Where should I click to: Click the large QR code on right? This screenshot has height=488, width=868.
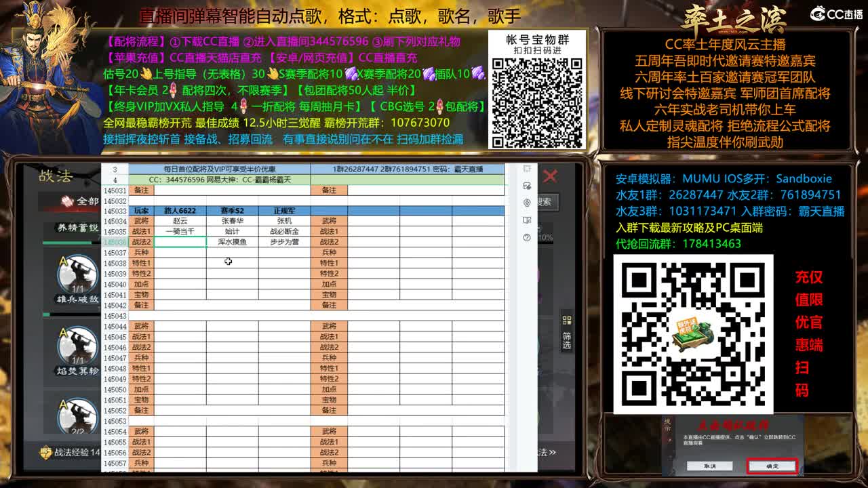click(x=693, y=334)
